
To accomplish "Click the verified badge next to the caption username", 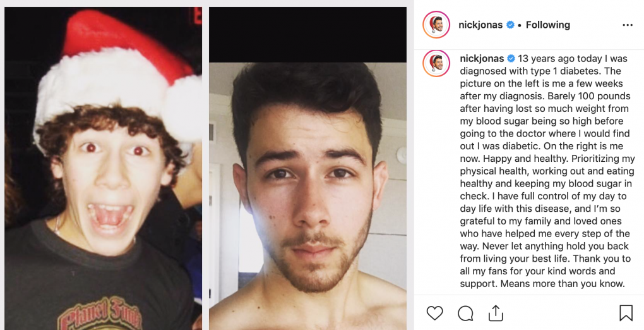I will pyautogui.click(x=511, y=58).
